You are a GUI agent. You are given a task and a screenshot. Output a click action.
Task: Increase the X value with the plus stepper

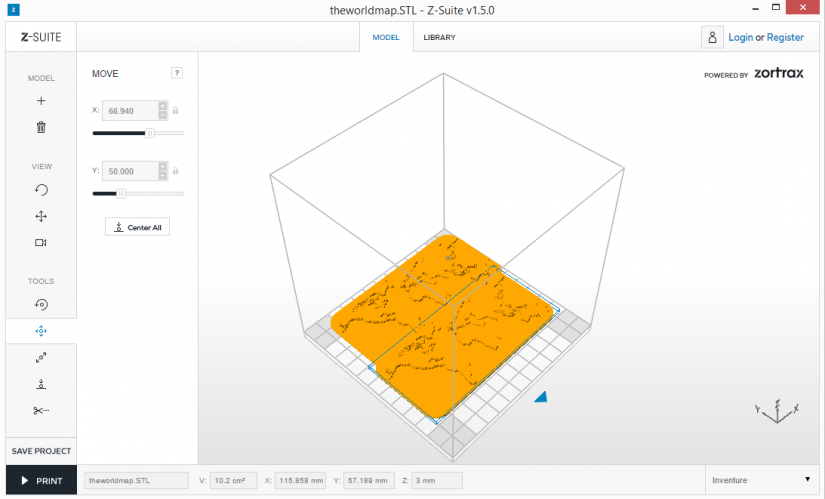coord(163,106)
